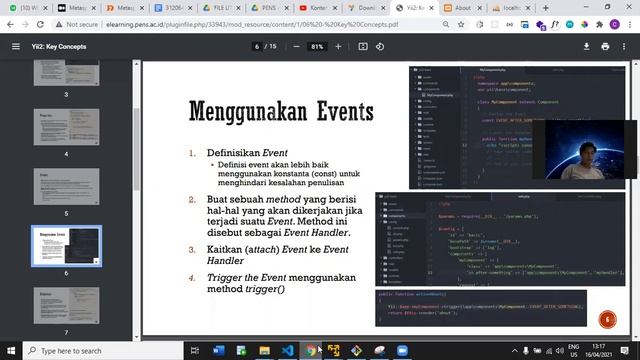Open the volume control in the tray
640x360 pixels.
point(560,351)
